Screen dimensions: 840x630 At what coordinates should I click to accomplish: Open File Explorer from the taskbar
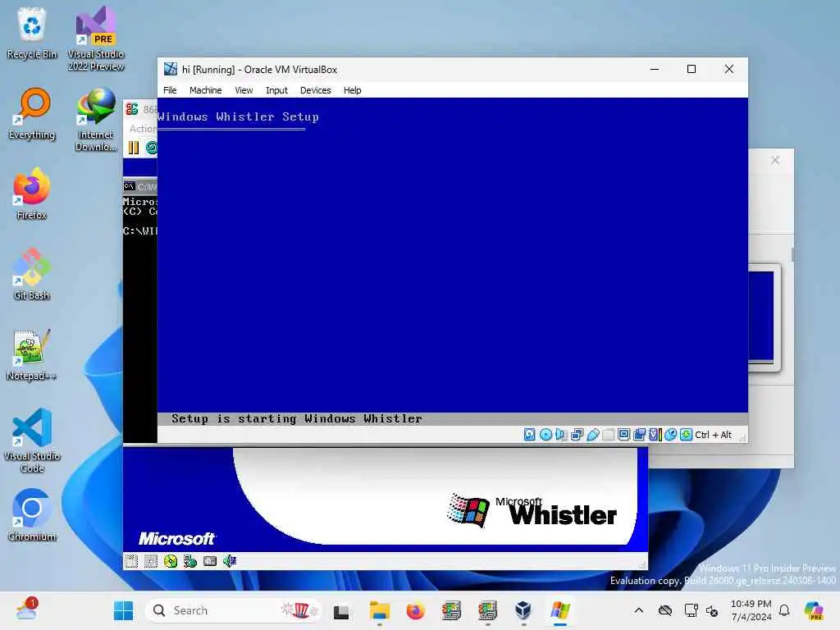click(x=379, y=610)
